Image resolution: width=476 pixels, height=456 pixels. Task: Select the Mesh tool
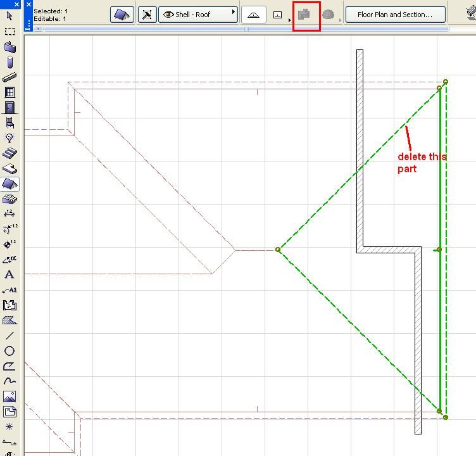coord(9,199)
